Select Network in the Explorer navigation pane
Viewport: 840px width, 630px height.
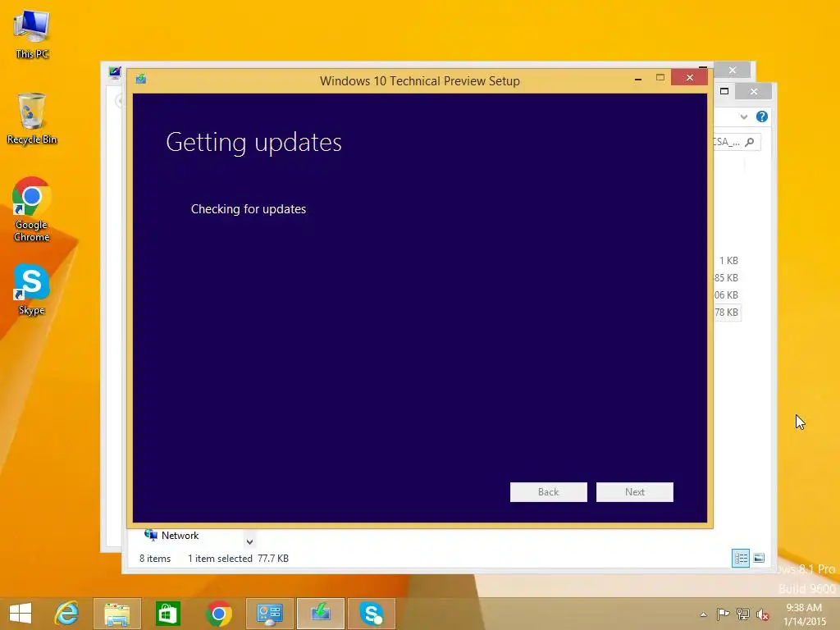pyautogui.click(x=172, y=535)
